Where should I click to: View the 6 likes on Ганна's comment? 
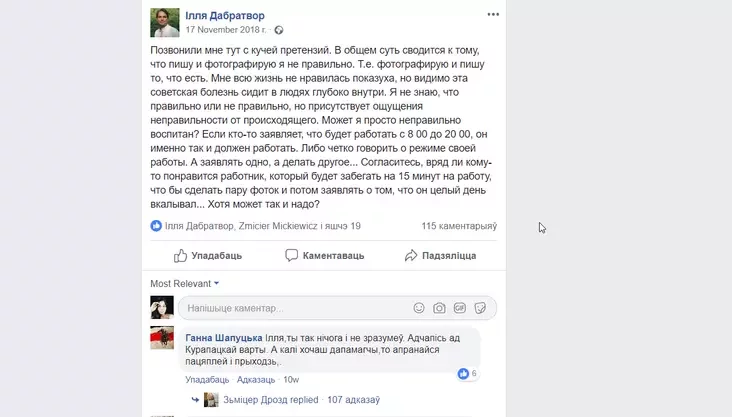pos(467,374)
